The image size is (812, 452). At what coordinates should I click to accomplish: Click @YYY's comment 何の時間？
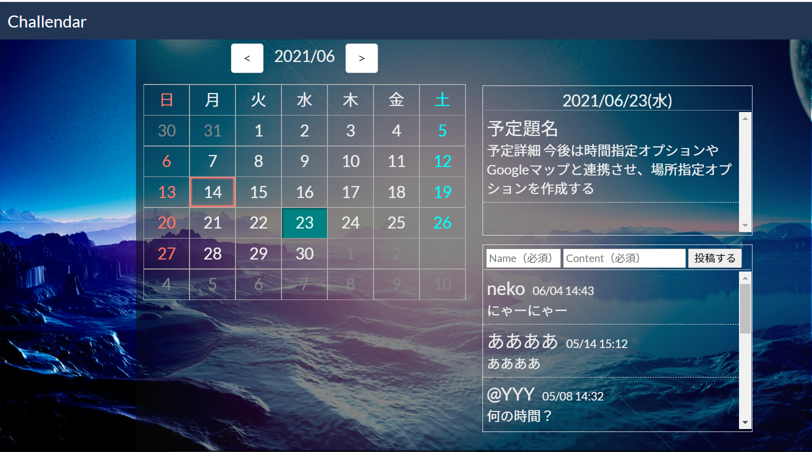(520, 416)
